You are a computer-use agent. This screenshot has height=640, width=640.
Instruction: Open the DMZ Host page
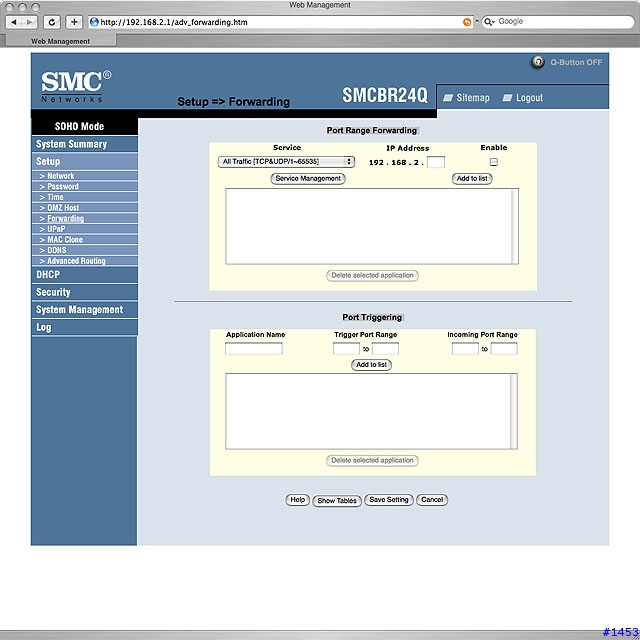point(63,208)
